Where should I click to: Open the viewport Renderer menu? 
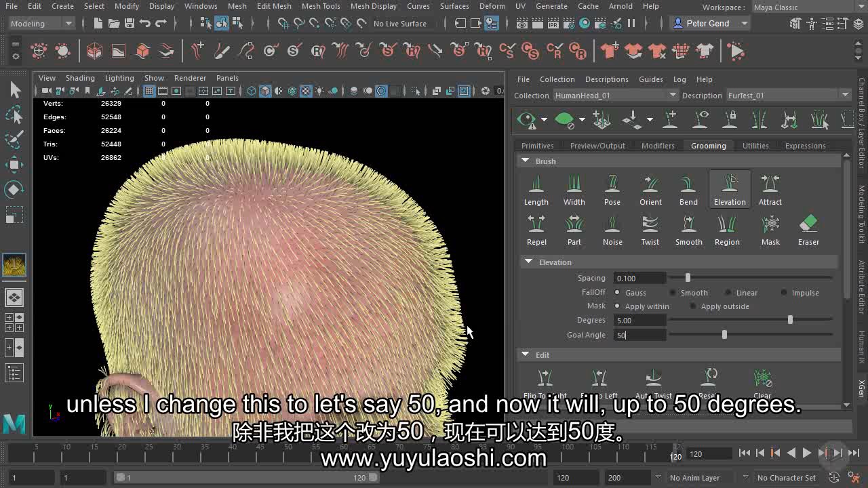point(190,78)
